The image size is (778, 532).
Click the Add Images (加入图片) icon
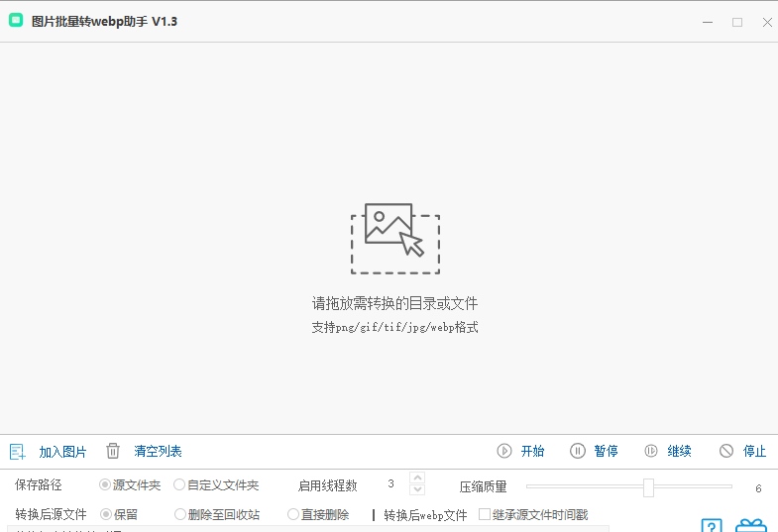(17, 452)
